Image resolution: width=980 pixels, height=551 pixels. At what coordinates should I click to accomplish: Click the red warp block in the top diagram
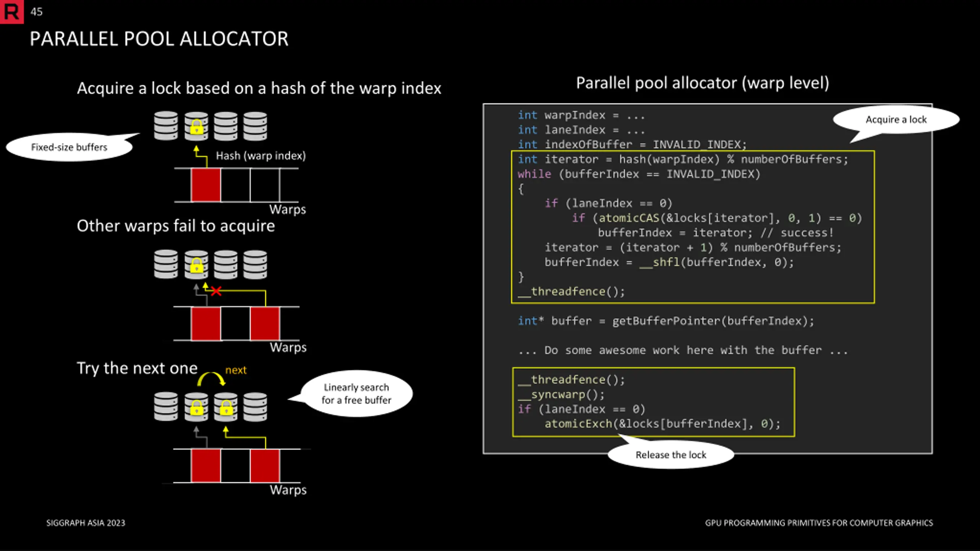tap(206, 185)
